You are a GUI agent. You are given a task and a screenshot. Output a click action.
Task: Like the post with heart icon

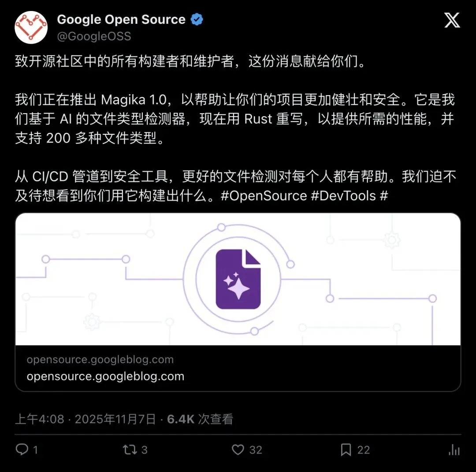(238, 450)
